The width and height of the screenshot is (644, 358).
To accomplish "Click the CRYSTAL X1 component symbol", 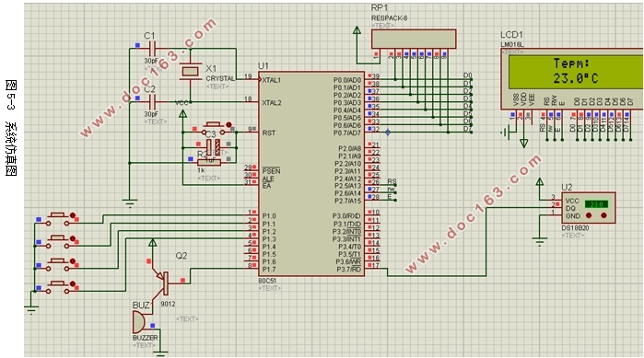I will tap(190, 72).
